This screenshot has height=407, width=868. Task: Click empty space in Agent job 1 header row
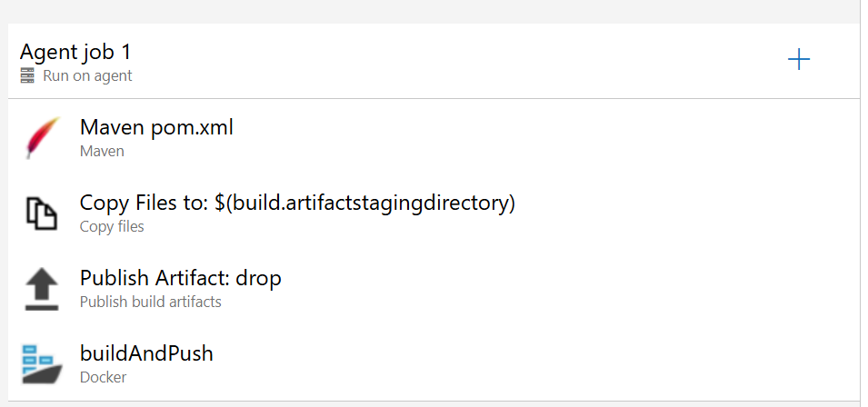pos(454,61)
